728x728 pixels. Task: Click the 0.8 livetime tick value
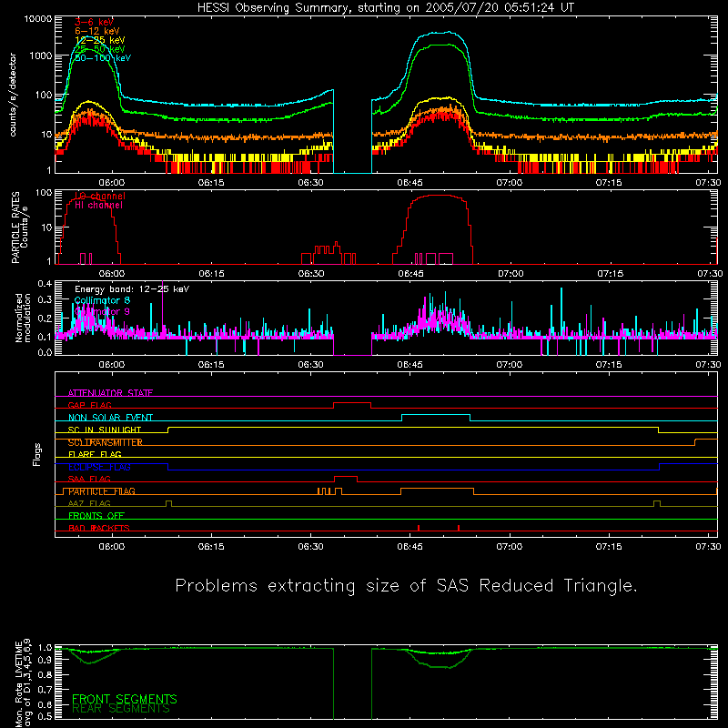coord(45,674)
